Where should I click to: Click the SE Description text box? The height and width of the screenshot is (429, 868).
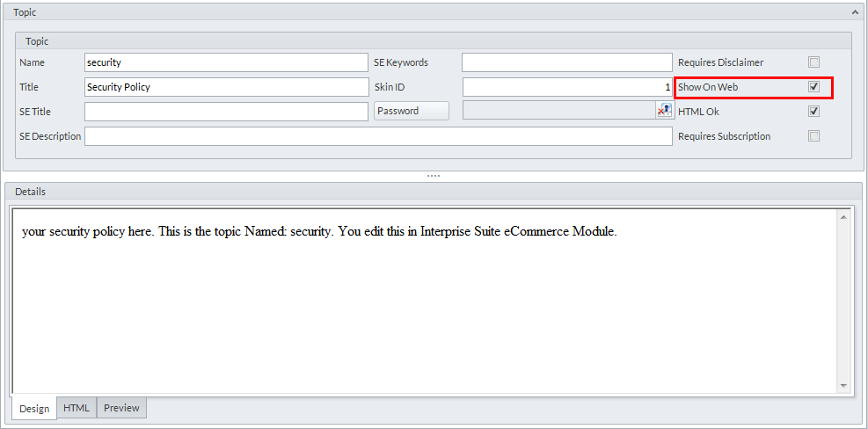pos(378,136)
